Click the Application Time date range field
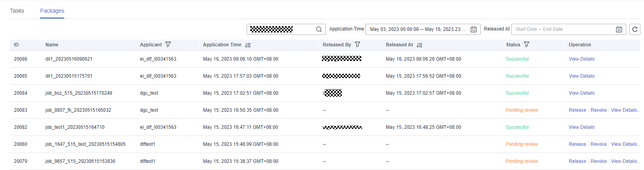 point(418,29)
